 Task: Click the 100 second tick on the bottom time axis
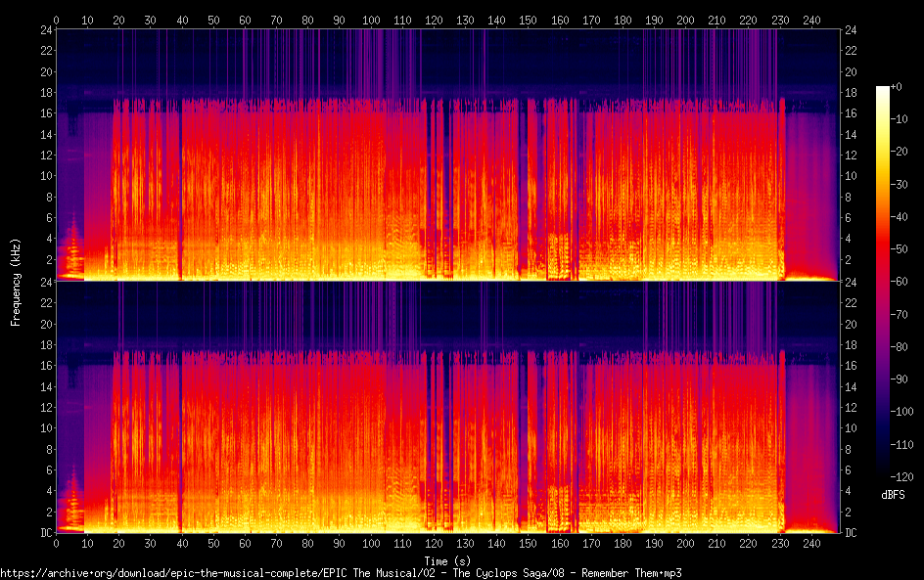[x=371, y=543]
